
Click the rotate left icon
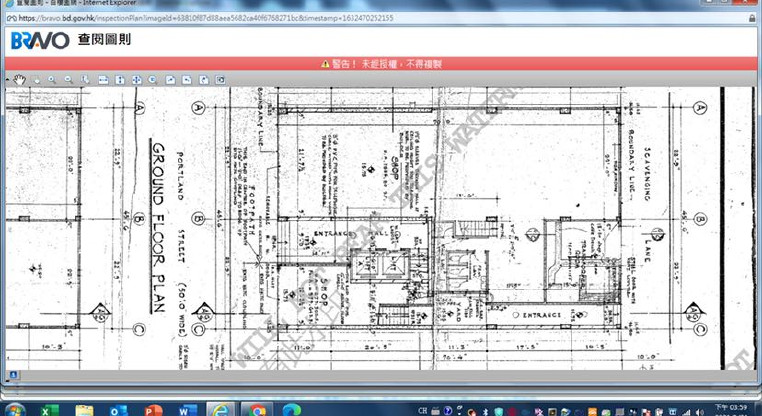[187, 80]
